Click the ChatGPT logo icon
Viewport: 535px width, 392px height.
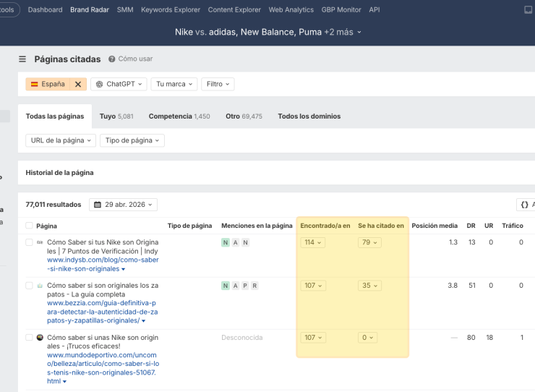(x=99, y=84)
